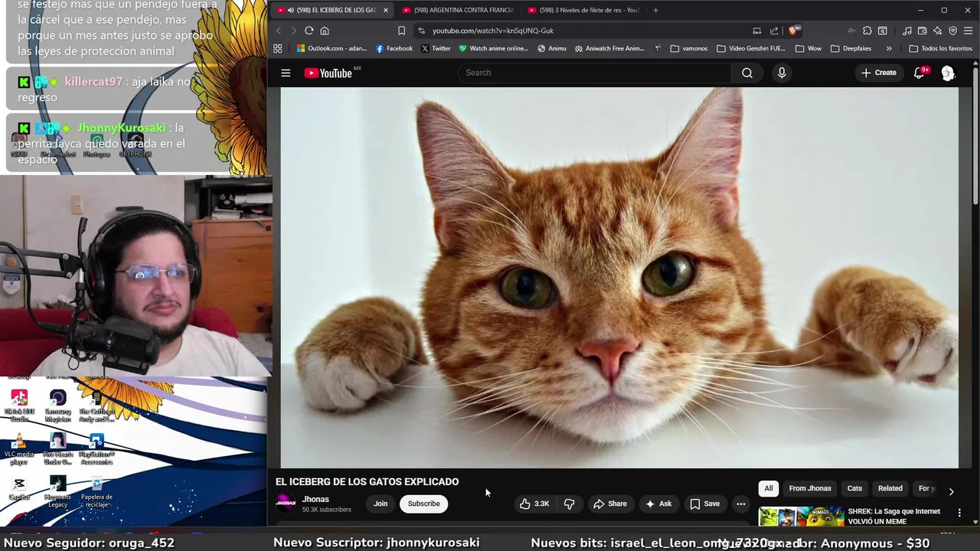Select the Cats filter chip
Screen dimensions: 980x551
[x=854, y=488]
